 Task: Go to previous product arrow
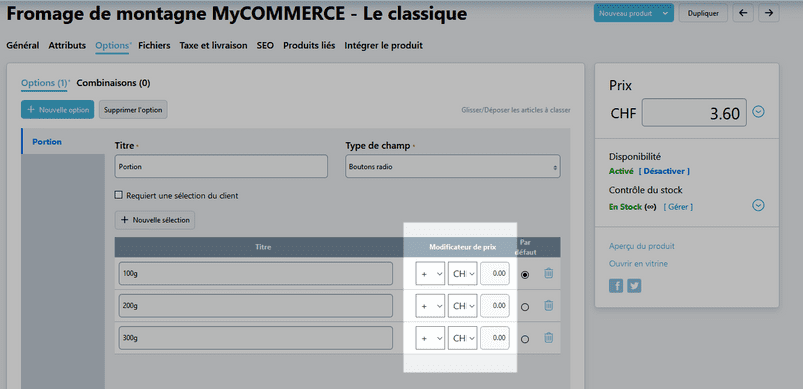pyautogui.click(x=743, y=13)
